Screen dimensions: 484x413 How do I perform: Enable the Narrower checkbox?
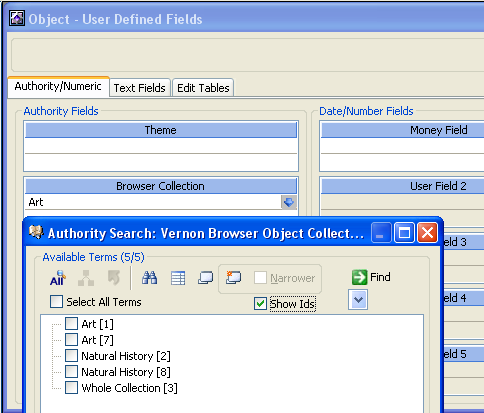click(260, 278)
